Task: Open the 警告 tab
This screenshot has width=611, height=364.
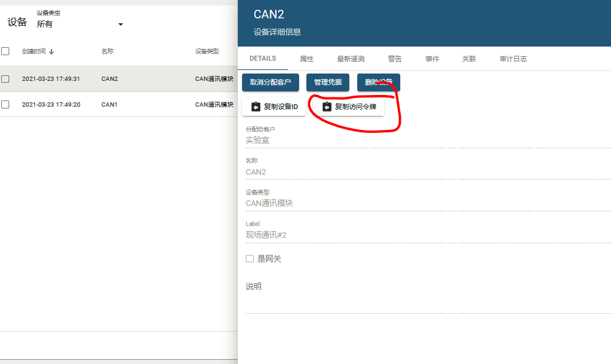Action: tap(395, 59)
